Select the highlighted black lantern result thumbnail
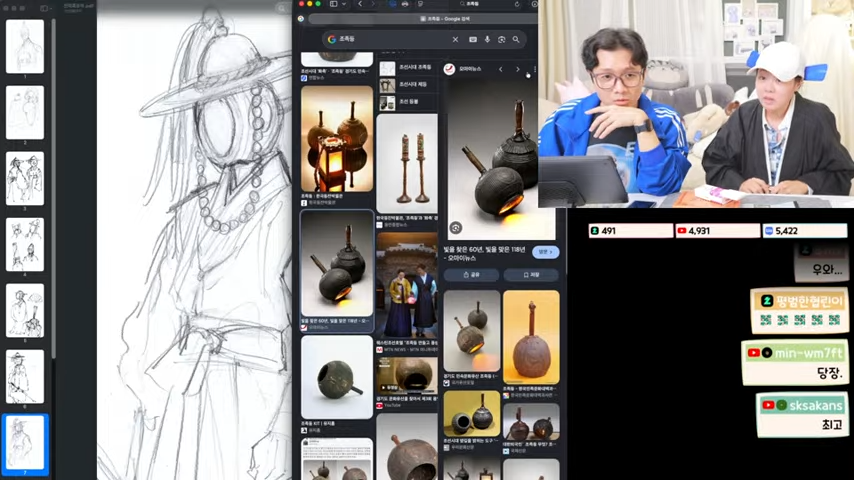 (x=337, y=264)
